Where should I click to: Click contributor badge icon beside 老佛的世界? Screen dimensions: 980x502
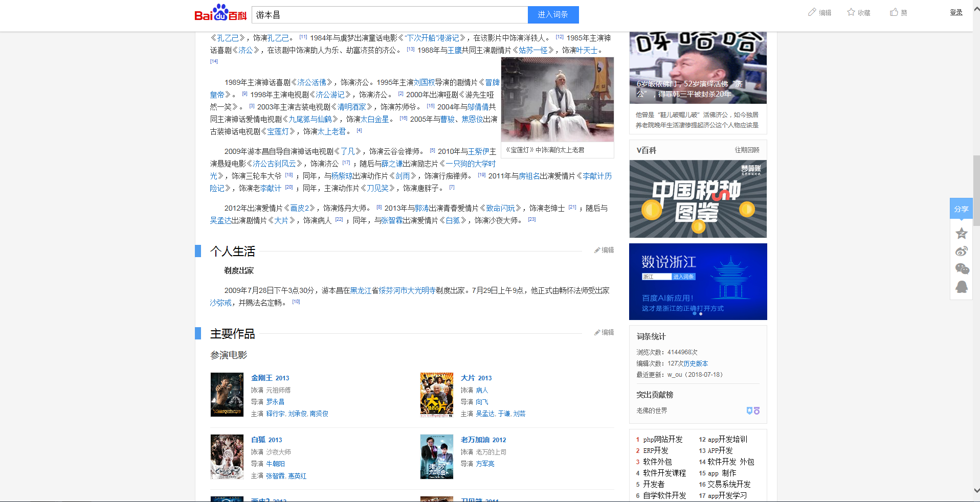[753, 410]
